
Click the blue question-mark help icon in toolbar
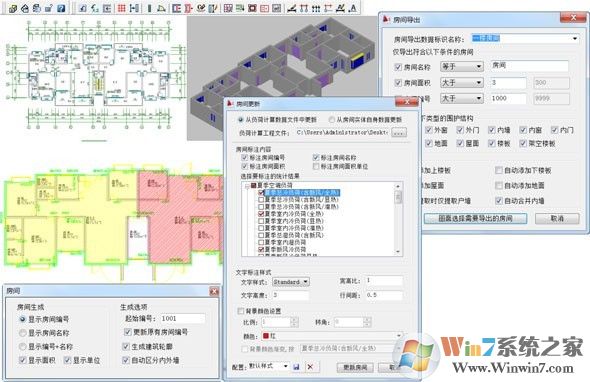point(61,8)
